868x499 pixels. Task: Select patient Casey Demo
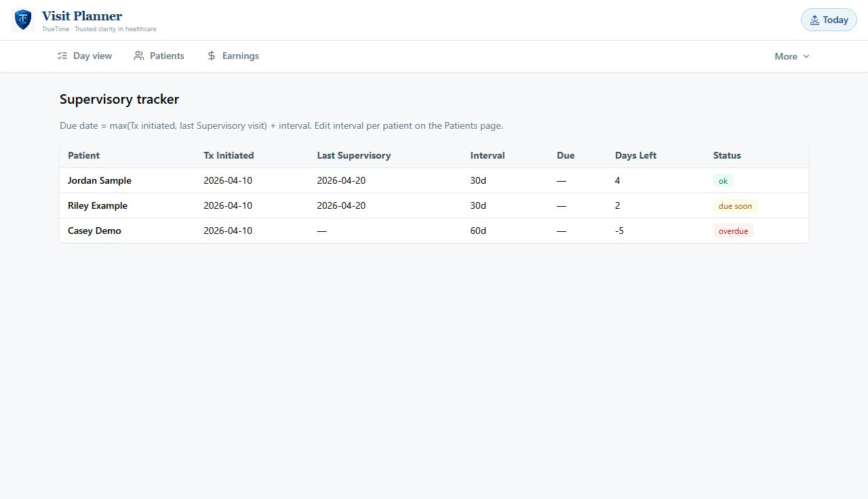(x=94, y=231)
